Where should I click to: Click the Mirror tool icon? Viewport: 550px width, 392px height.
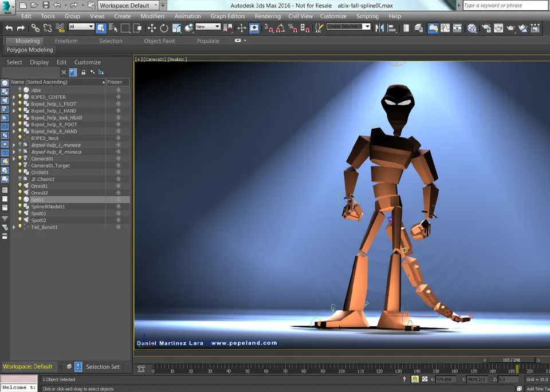pyautogui.click(x=379, y=27)
